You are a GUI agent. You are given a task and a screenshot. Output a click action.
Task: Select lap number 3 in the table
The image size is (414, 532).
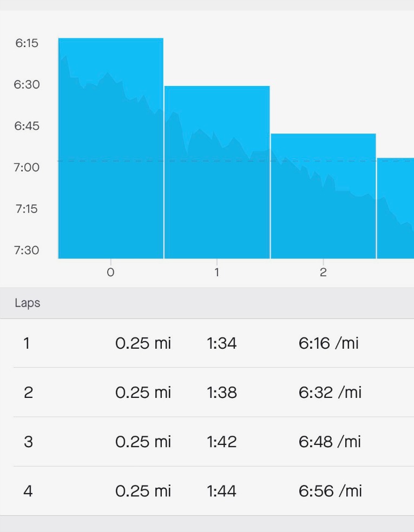(x=28, y=442)
